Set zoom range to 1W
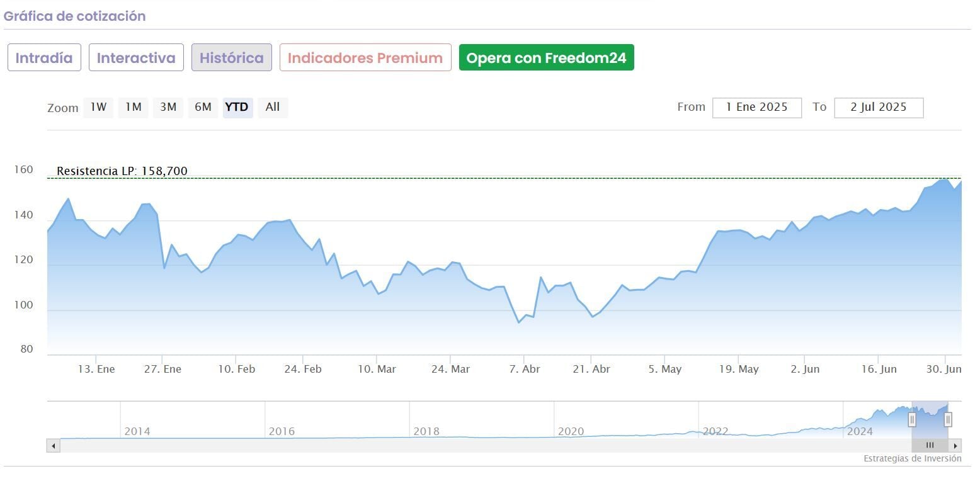Image resolution: width=980 pixels, height=481 pixels. [x=98, y=107]
